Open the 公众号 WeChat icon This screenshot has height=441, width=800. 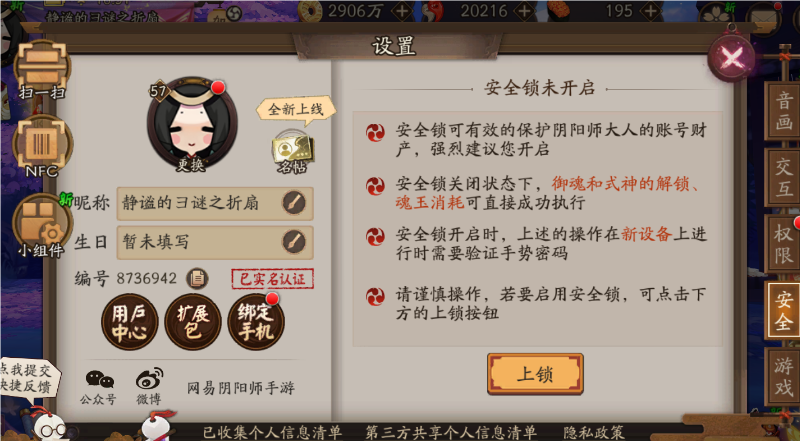pos(98,387)
